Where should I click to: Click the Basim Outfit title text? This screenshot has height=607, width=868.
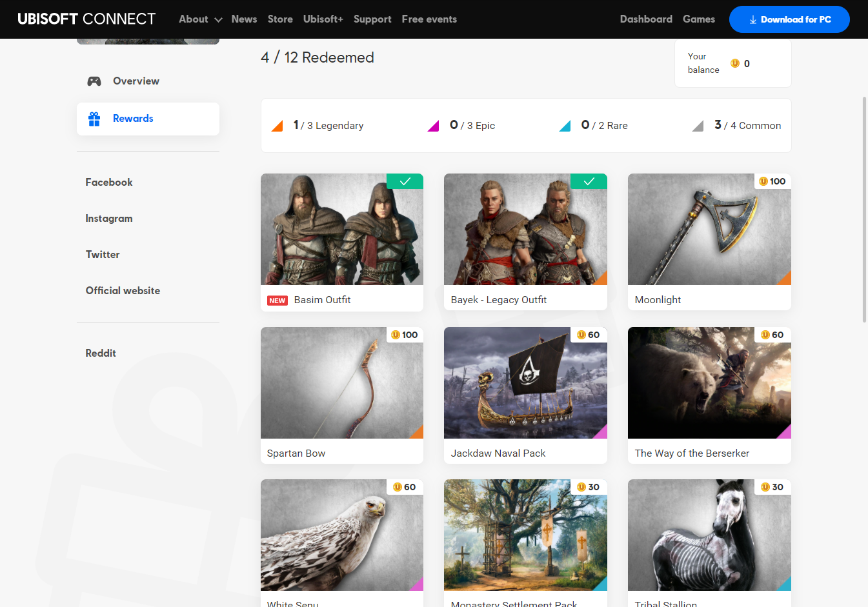point(322,300)
